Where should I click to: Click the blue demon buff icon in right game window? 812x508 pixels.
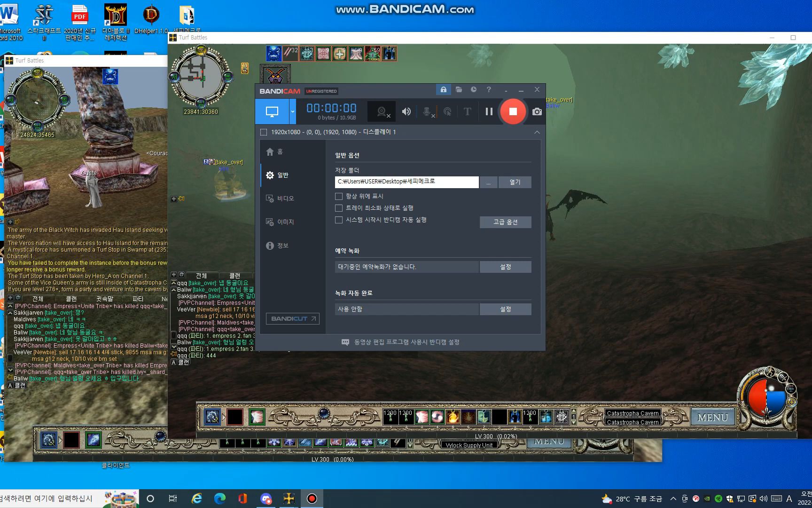tap(273, 54)
